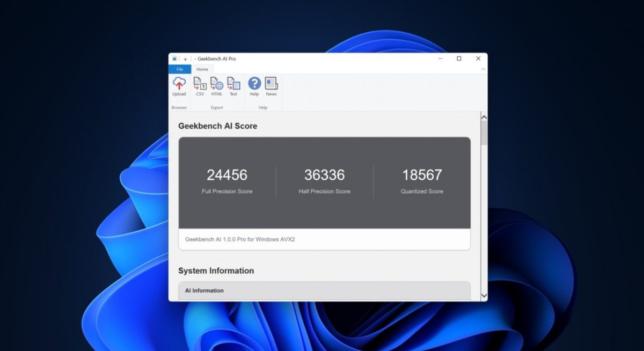This screenshot has width=644, height=351.
Task: Click the 'System Information' heading
Action: click(216, 271)
